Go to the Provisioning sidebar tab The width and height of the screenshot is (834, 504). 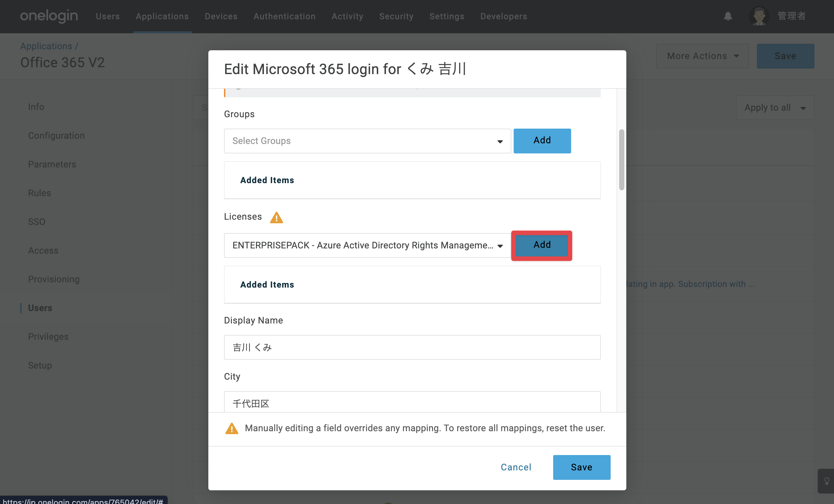point(54,279)
